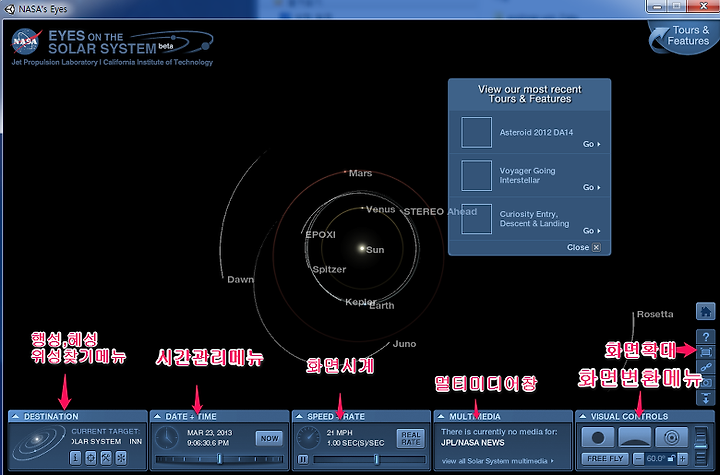Select the Earth label
The height and width of the screenshot is (475, 720).
pos(383,306)
